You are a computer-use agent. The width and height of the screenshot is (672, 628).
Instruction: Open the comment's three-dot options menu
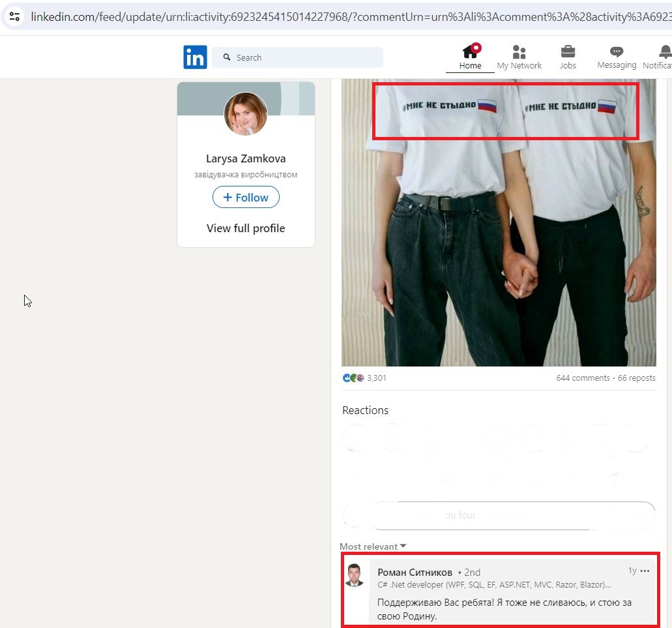tap(645, 571)
